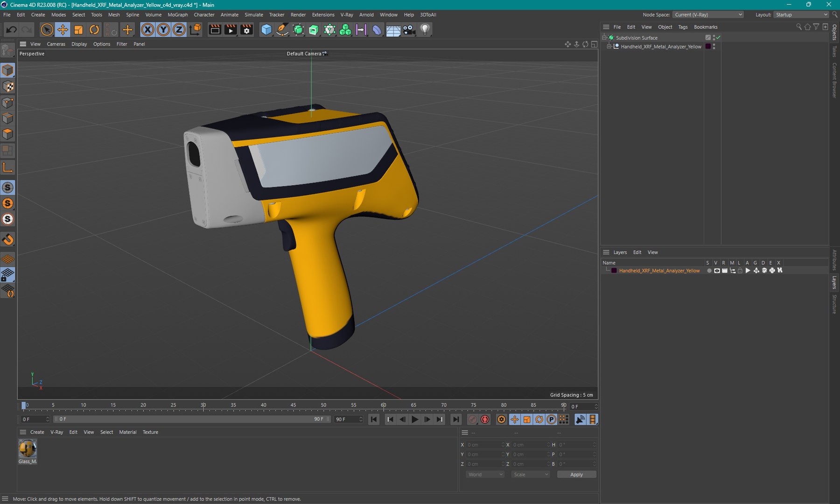Image resolution: width=840 pixels, height=504 pixels.
Task: Go to end of animation
Action: 456,420
